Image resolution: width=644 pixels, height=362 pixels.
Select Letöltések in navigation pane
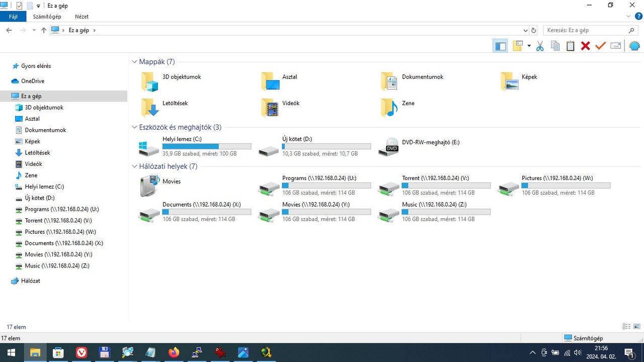(x=37, y=153)
